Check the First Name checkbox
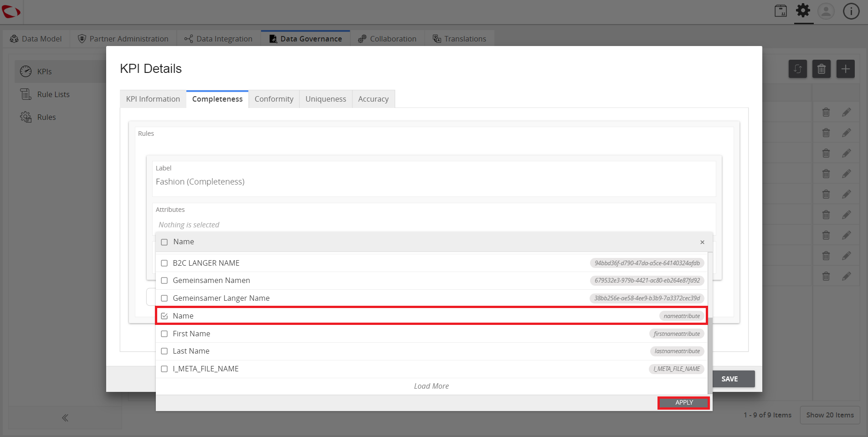Screen dimensions: 868x437 (164, 334)
